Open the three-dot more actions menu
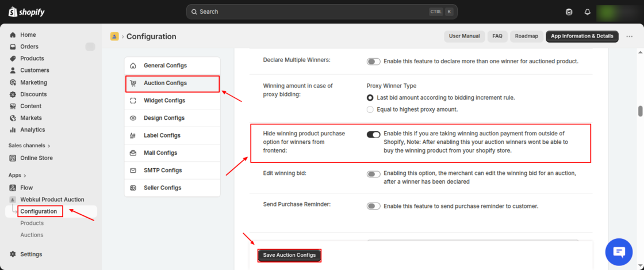This screenshot has height=270, width=644. (x=629, y=37)
